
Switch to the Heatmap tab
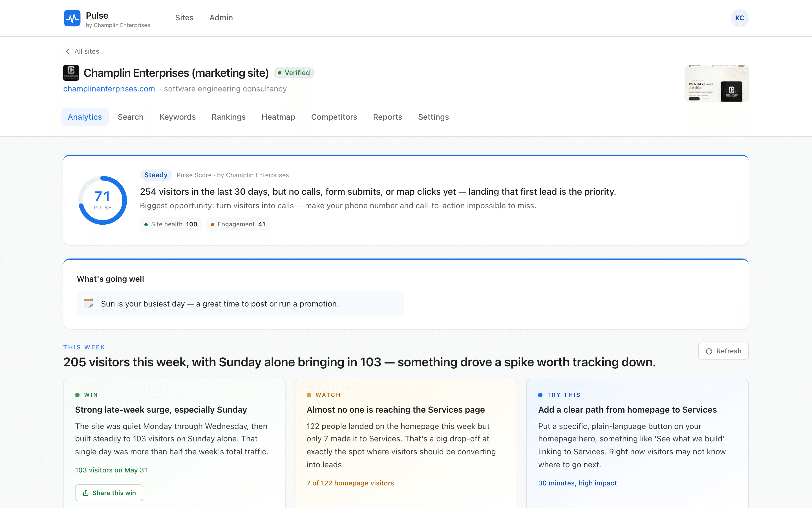pos(278,117)
